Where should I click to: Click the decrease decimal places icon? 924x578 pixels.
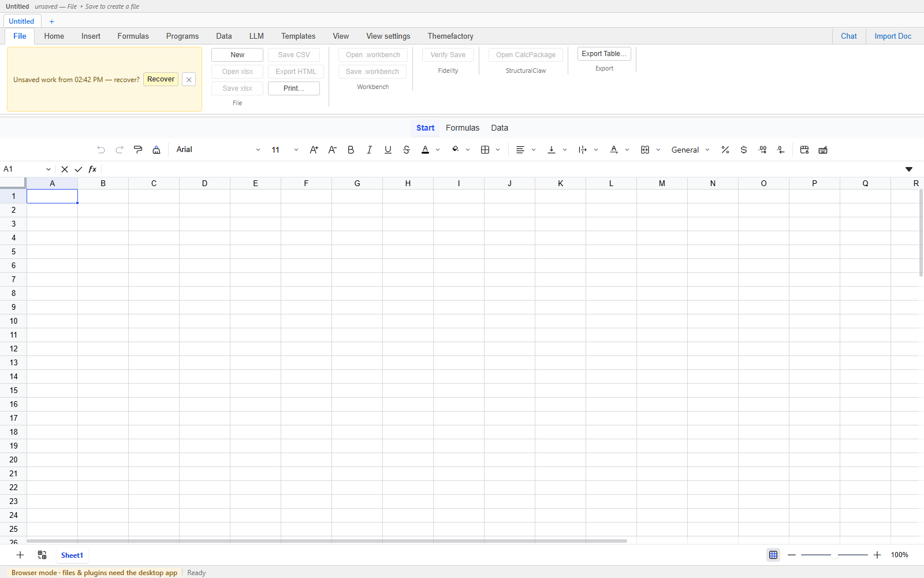pos(781,150)
